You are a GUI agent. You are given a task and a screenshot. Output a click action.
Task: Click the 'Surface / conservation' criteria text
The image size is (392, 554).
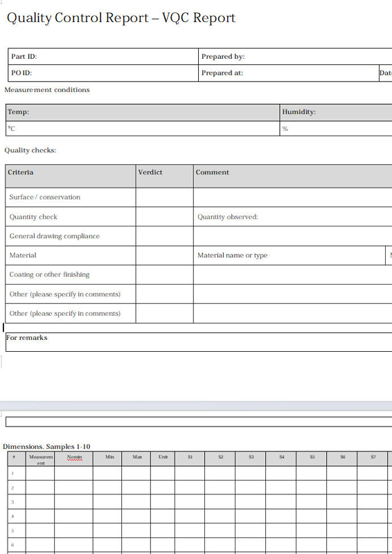click(x=44, y=197)
